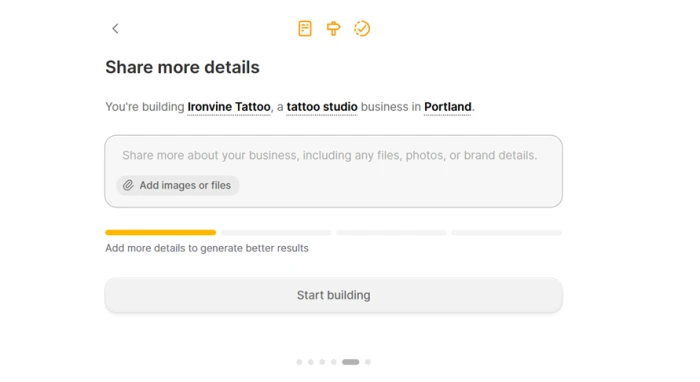Click the Share more details heading

(x=182, y=67)
